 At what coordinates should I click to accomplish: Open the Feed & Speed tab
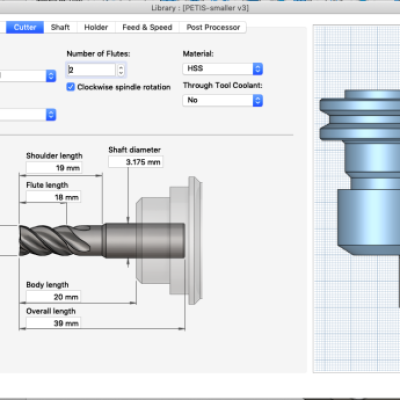point(147,27)
